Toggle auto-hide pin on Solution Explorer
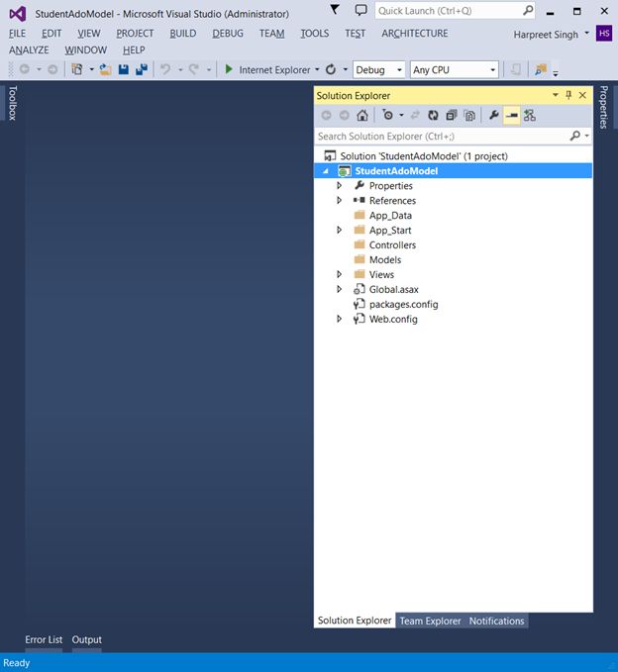 [x=568, y=95]
